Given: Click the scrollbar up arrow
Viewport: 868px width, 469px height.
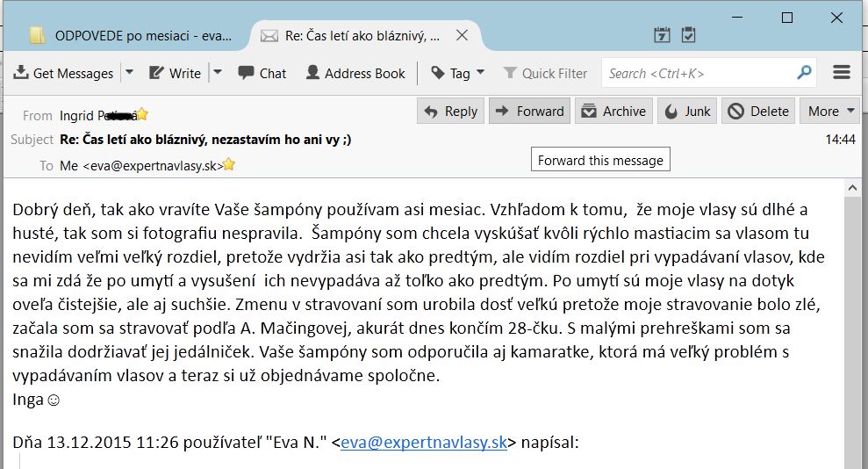Looking at the screenshot, I should click(852, 188).
